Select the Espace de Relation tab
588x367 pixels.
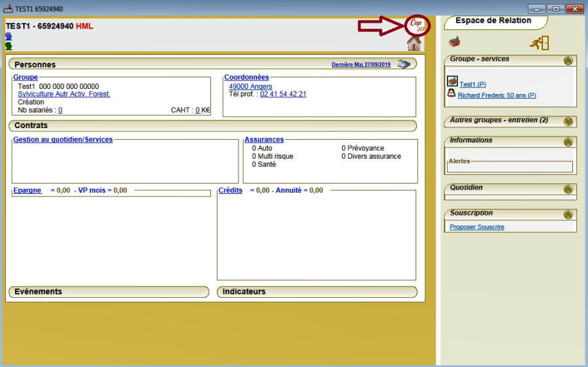494,21
